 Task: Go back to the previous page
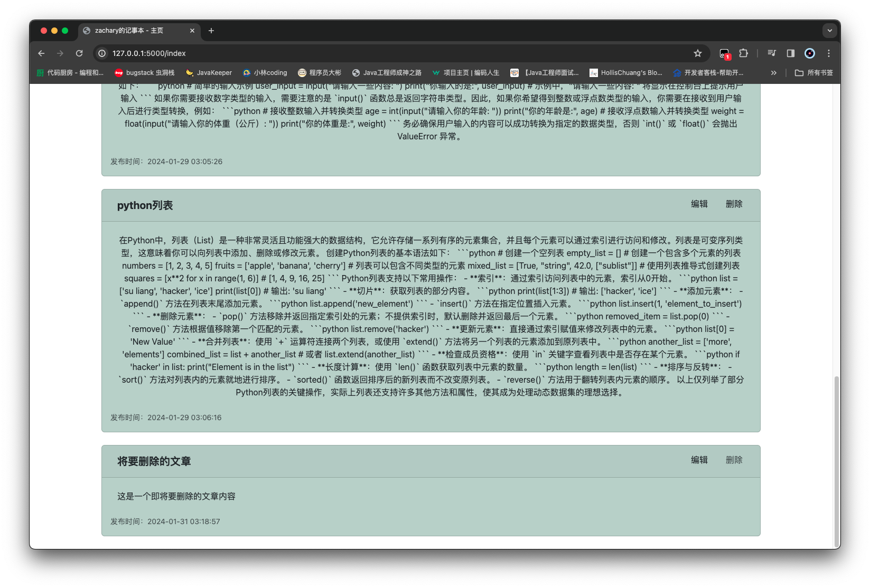(41, 53)
